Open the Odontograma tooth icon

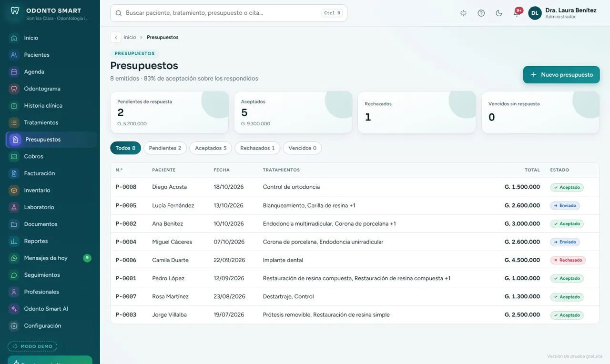pos(14,89)
